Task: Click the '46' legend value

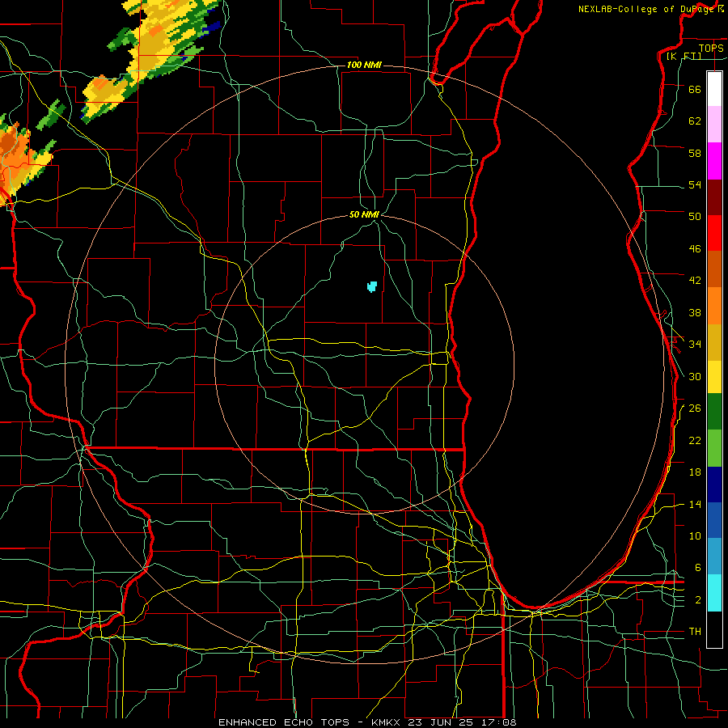Action: click(695, 249)
